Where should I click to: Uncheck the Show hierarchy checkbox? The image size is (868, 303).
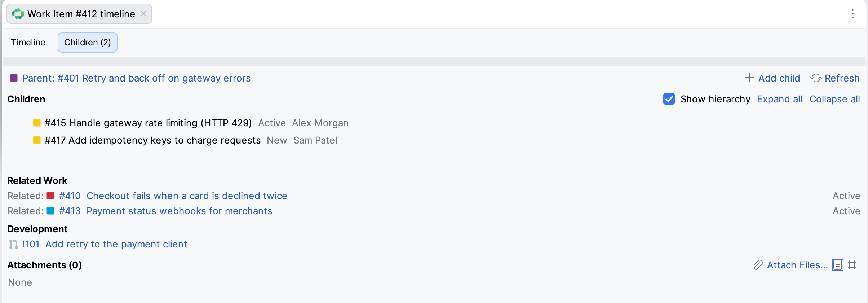coord(669,99)
